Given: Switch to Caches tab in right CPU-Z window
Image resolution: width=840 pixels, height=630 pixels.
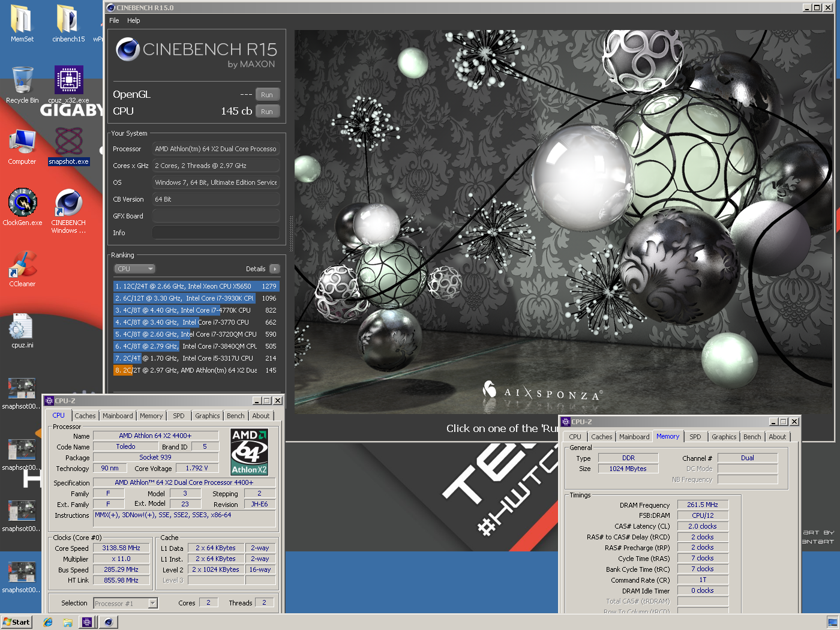Looking at the screenshot, I should point(602,437).
